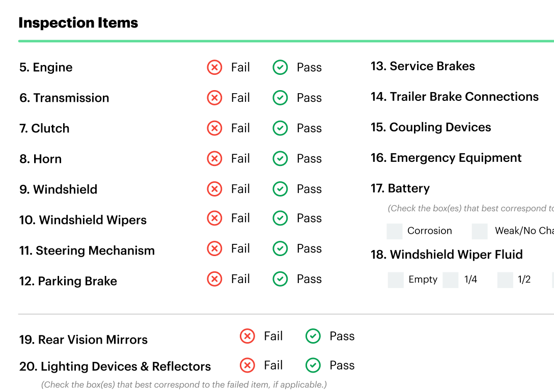Choose the Pass check icon for Windshield
Screen dimensions: 554x392
pyautogui.click(x=280, y=188)
